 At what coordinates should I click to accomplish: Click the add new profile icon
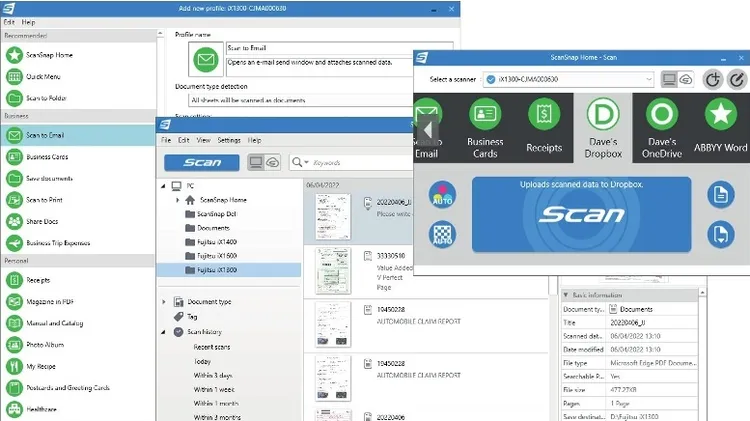pyautogui.click(x=713, y=79)
